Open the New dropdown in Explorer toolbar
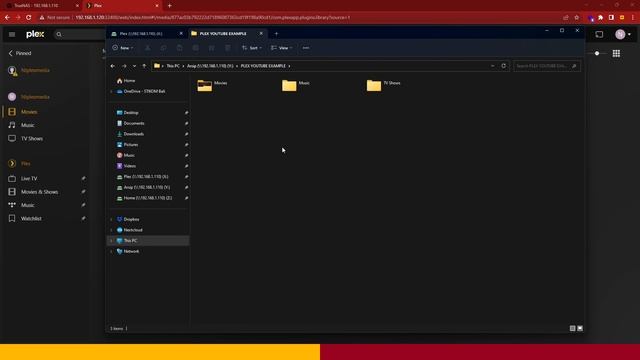640x360 pixels. [x=123, y=48]
